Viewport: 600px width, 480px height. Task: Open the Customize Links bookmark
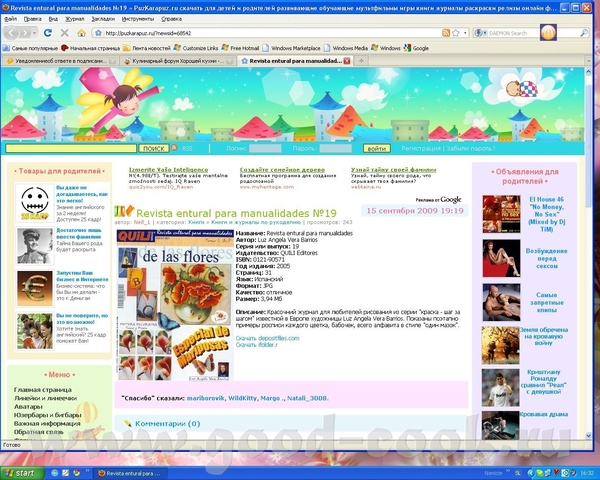[x=196, y=48]
